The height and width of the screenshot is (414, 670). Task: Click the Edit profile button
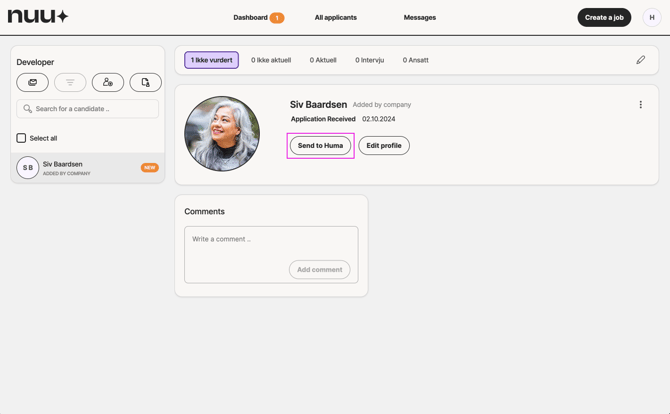tap(383, 146)
